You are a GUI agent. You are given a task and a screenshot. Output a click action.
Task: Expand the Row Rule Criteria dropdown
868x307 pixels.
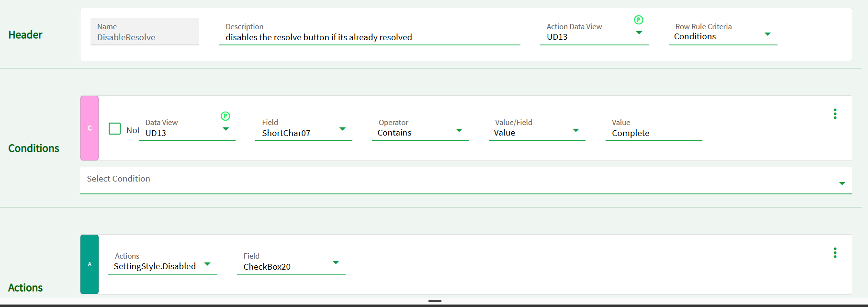[x=767, y=34]
